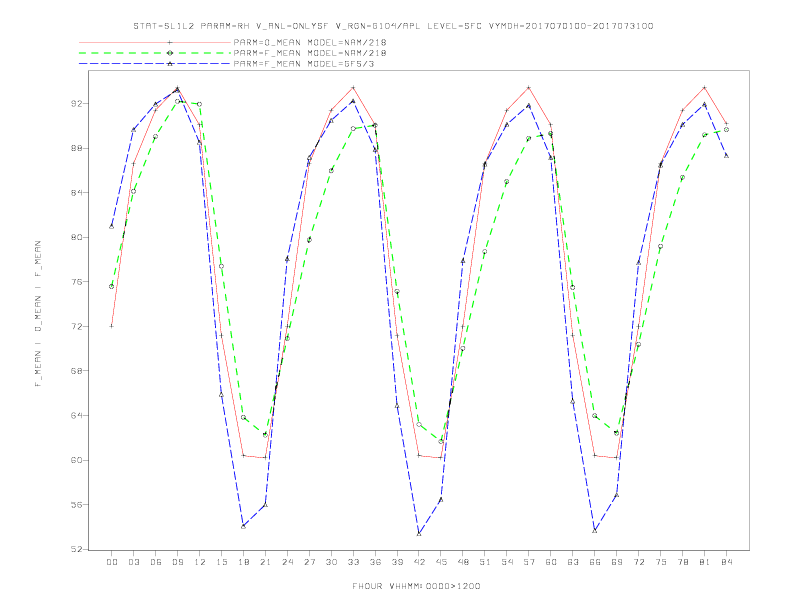The width and height of the screenshot is (792, 612).
Task: Click y-axis tick label 88
Action: pos(76,148)
